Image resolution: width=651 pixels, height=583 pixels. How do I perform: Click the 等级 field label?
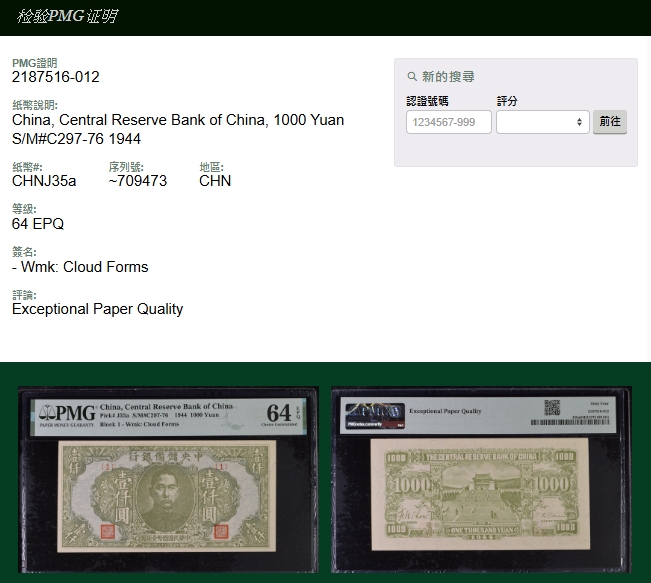coord(24,209)
